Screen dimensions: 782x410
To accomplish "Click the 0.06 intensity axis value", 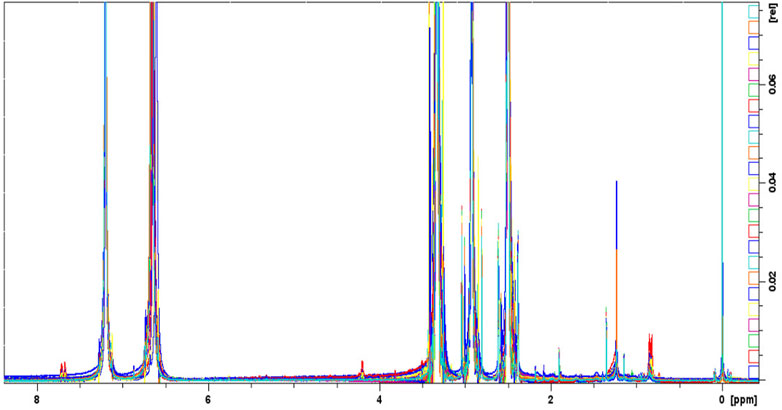I will (x=773, y=85).
